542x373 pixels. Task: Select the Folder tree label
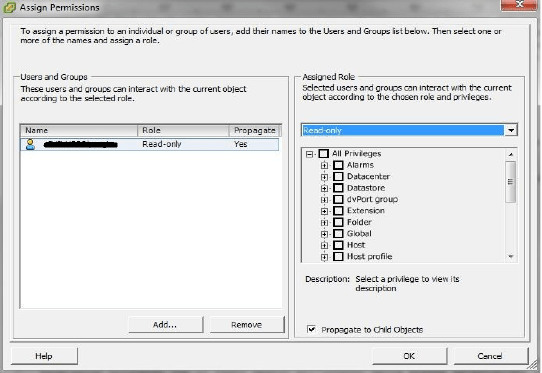coord(359,222)
